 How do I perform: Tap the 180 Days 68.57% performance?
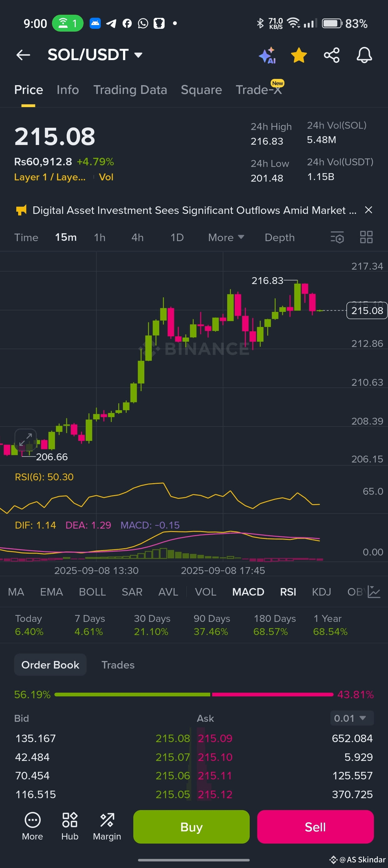pos(274,625)
